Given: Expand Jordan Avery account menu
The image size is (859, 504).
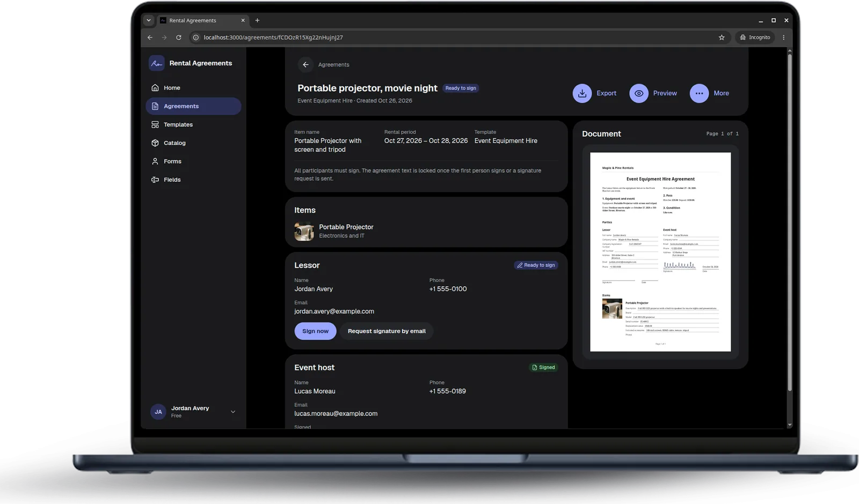Looking at the screenshot, I should 233,412.
